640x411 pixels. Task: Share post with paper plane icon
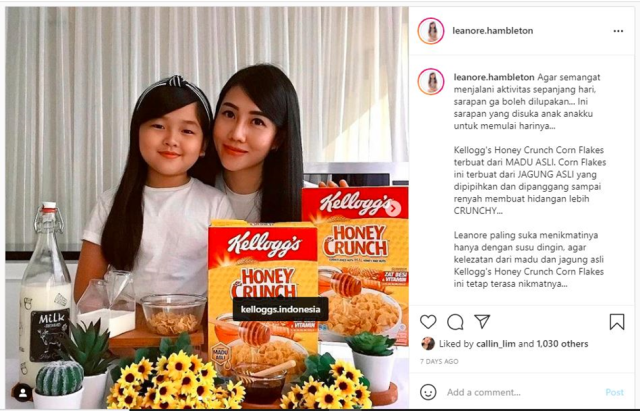(482, 321)
